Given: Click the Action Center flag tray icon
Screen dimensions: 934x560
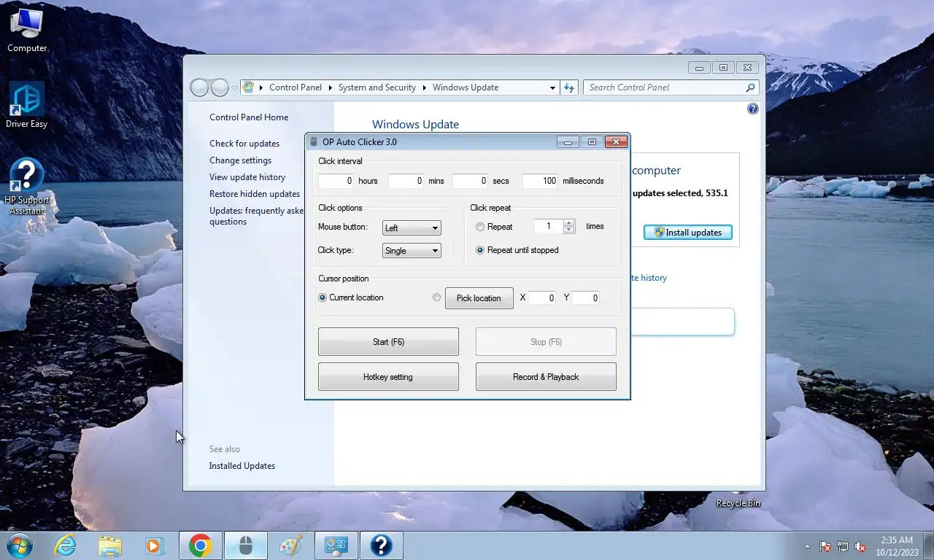Looking at the screenshot, I should pos(825,546).
